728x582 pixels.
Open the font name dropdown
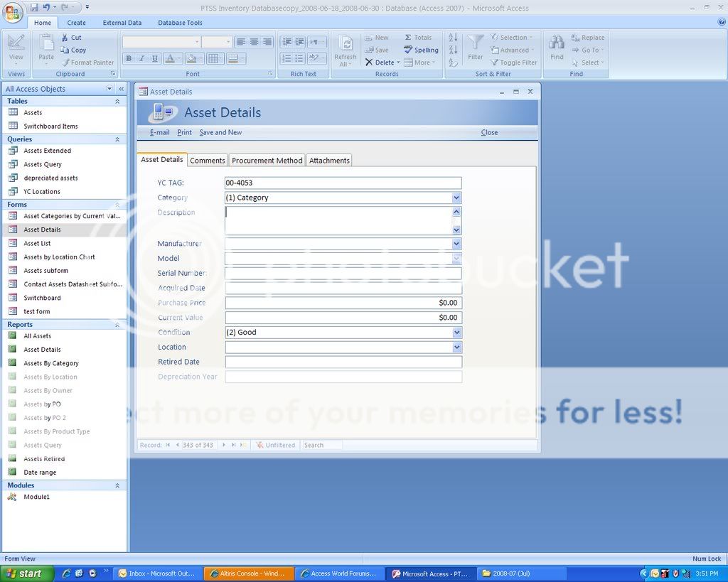[x=197, y=42]
